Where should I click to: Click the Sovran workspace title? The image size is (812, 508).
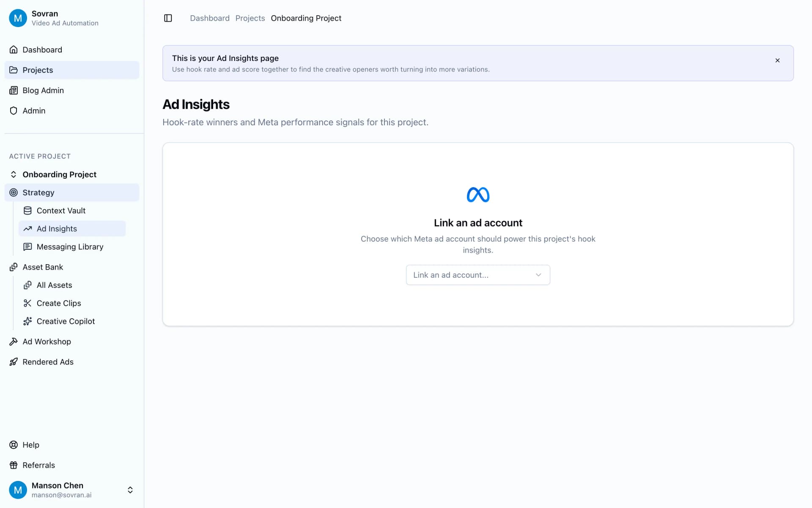[x=45, y=14]
